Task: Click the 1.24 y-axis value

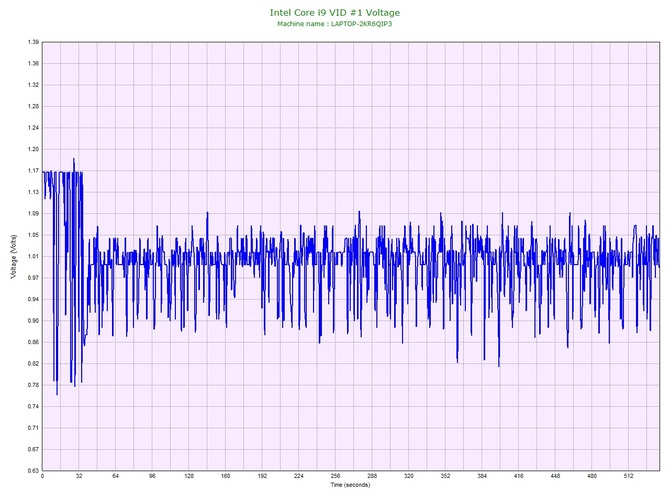Action: [x=33, y=128]
